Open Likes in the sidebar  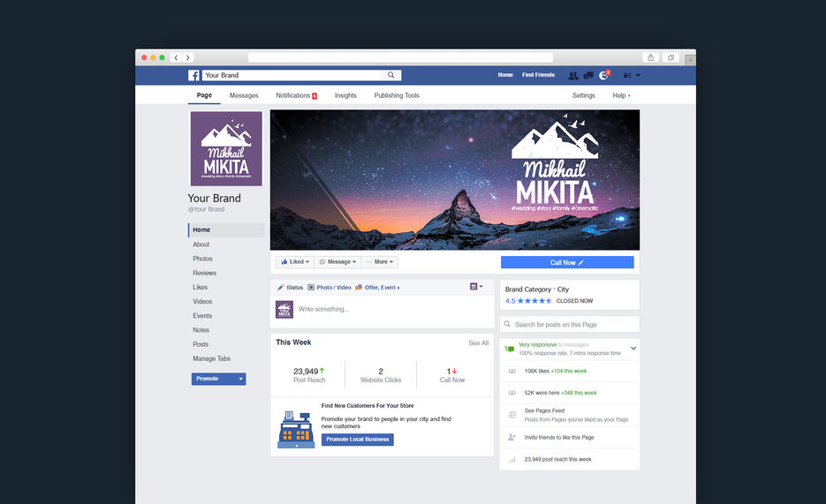point(200,287)
